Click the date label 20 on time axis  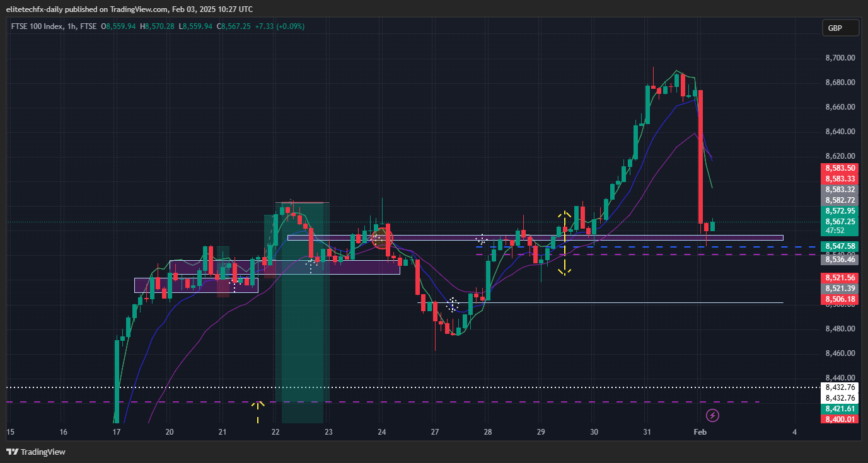[x=170, y=432]
